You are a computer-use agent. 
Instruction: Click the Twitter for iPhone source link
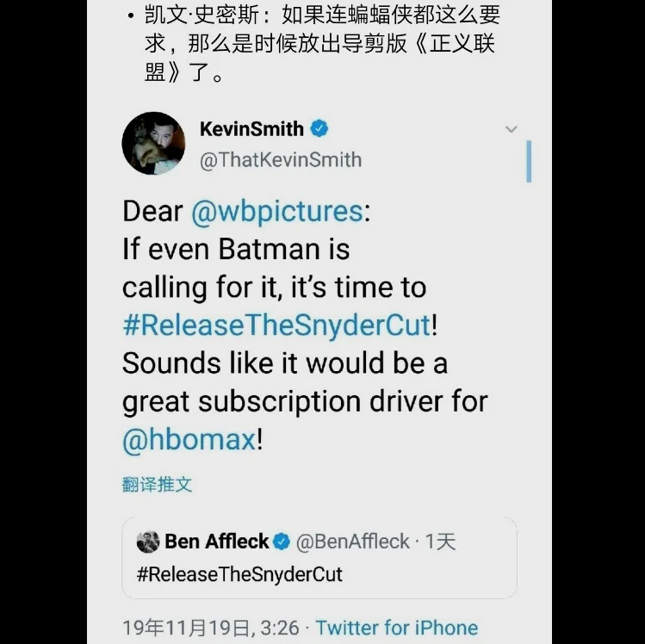397,628
